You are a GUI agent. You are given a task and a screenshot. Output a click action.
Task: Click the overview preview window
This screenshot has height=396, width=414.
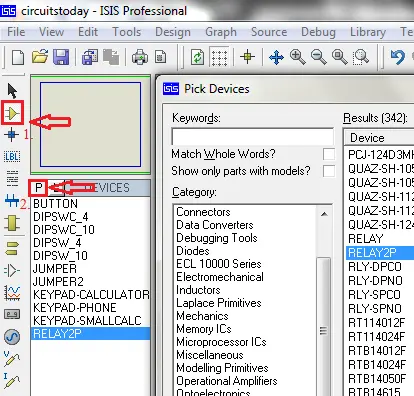(x=90, y=124)
